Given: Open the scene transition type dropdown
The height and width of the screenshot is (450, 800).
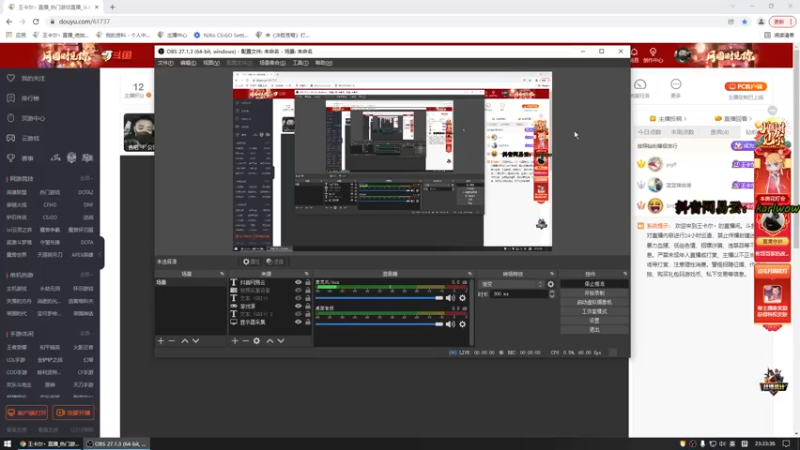Looking at the screenshot, I should 512,284.
